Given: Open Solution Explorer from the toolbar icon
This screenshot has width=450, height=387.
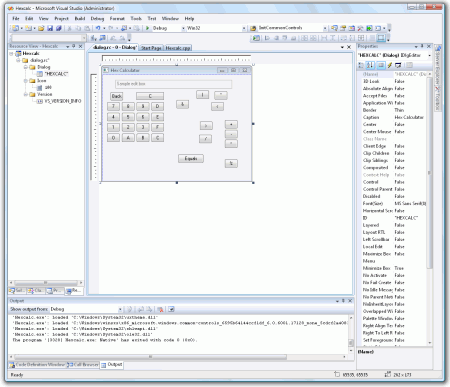Looking at the screenshot, I should tap(334, 28).
